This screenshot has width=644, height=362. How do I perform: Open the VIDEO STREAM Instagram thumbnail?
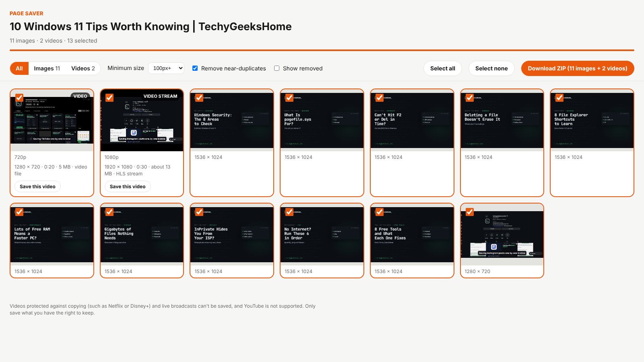point(142,120)
